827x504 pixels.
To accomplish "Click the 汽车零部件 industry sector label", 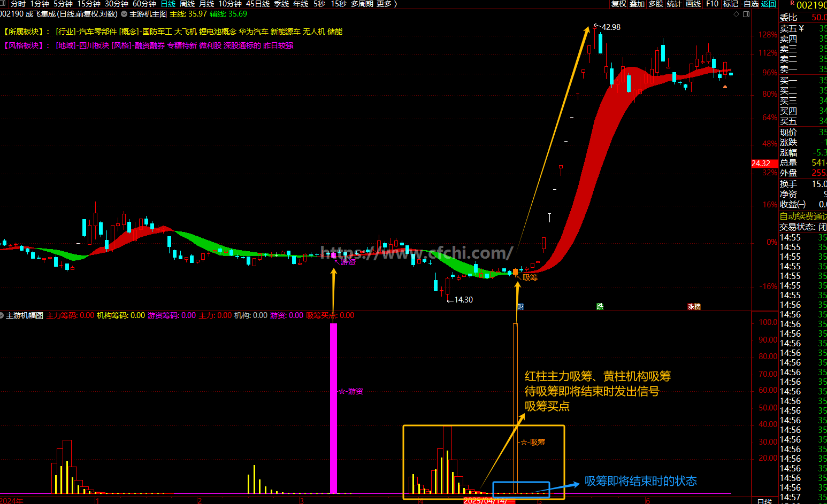I will pos(98,32).
